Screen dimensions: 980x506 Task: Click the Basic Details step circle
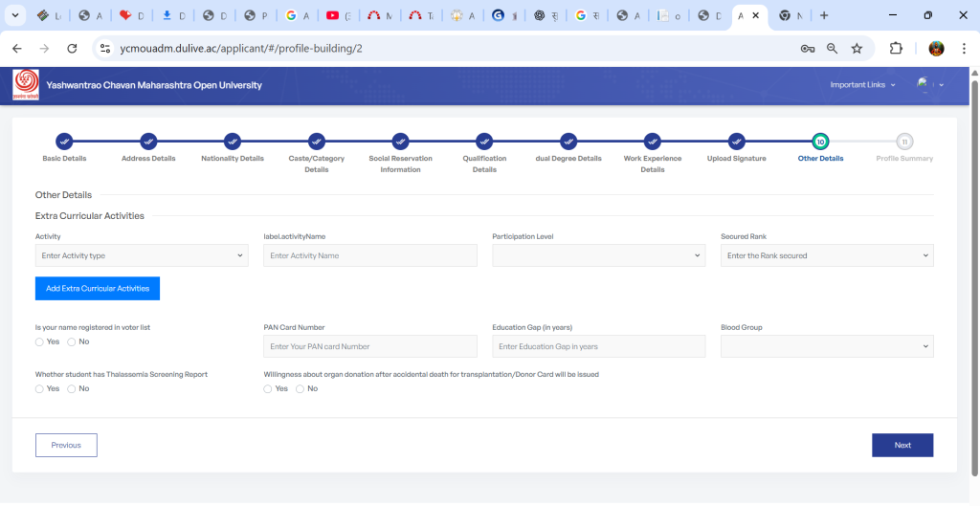[x=64, y=142]
